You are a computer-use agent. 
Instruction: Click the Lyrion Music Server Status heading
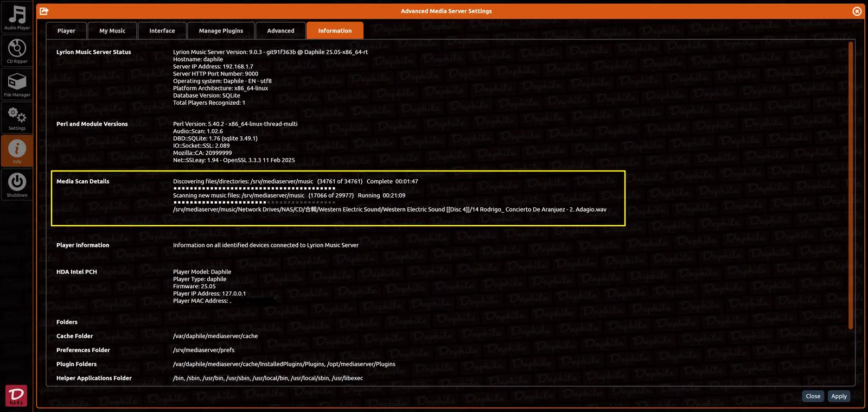(94, 52)
